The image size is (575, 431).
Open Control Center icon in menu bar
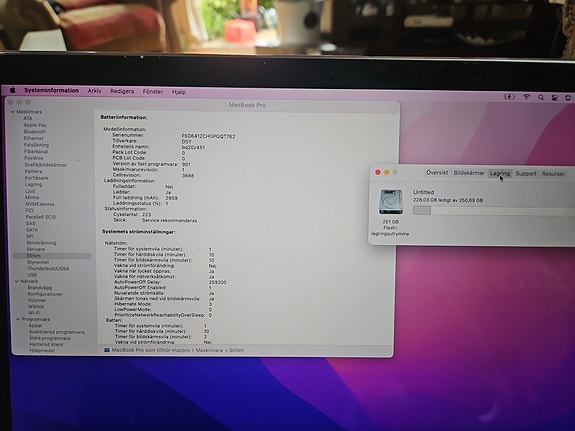tap(554, 98)
